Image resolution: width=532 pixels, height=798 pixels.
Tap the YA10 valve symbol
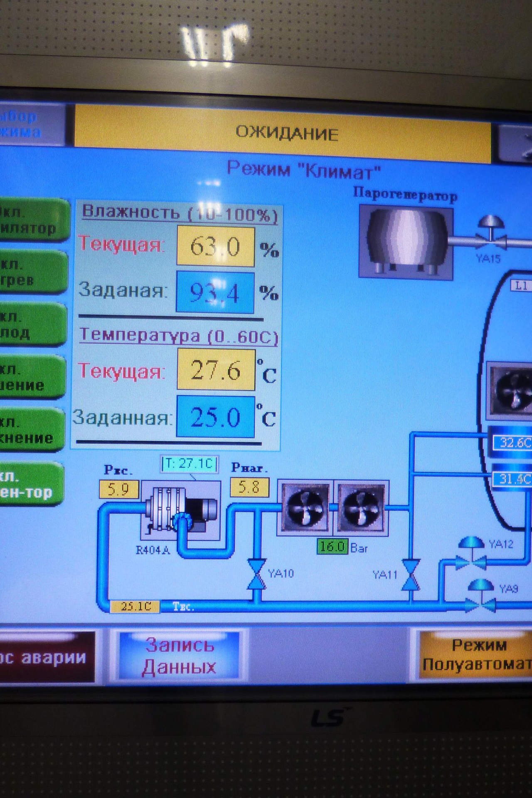[x=257, y=574]
